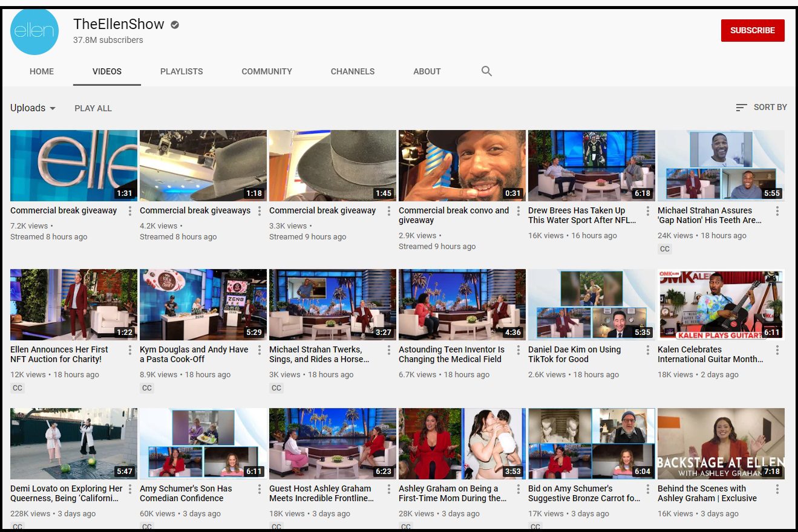The width and height of the screenshot is (798, 532).
Task: Open three-dot menu for NFT Auction video
Action: (x=129, y=350)
